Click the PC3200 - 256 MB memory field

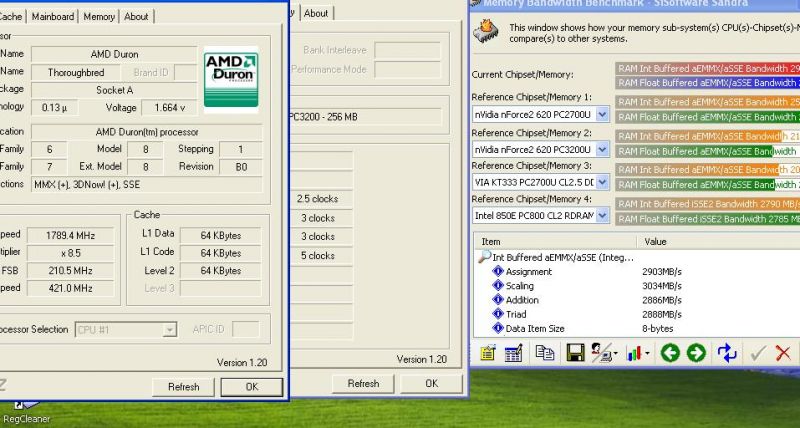365,117
